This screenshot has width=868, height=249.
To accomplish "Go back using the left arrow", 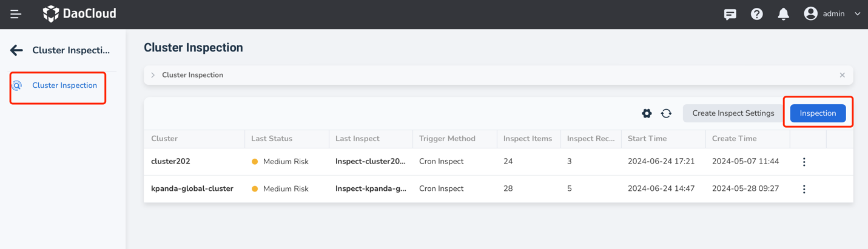I will [x=16, y=50].
